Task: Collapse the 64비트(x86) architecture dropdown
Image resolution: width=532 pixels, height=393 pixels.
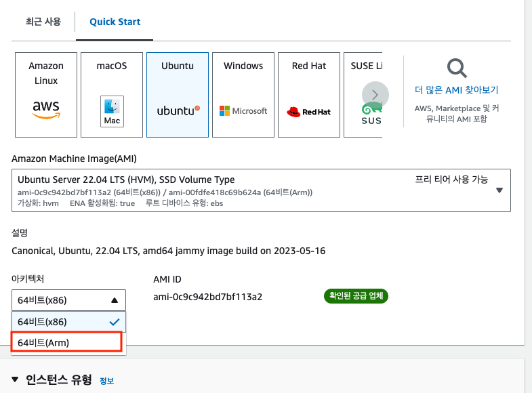Action: click(x=69, y=300)
